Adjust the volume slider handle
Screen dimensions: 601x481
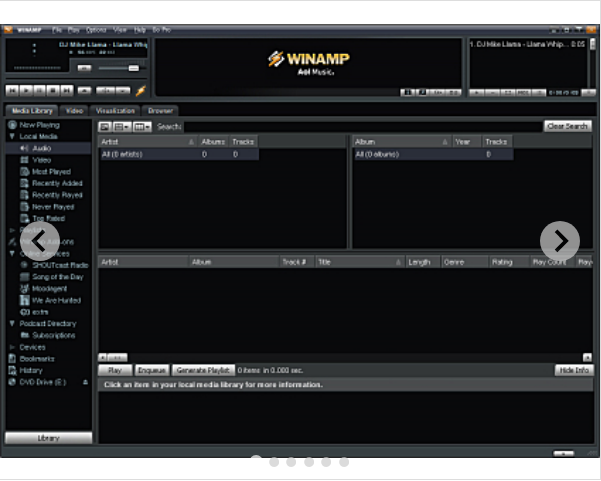pyautogui.click(x=133, y=68)
